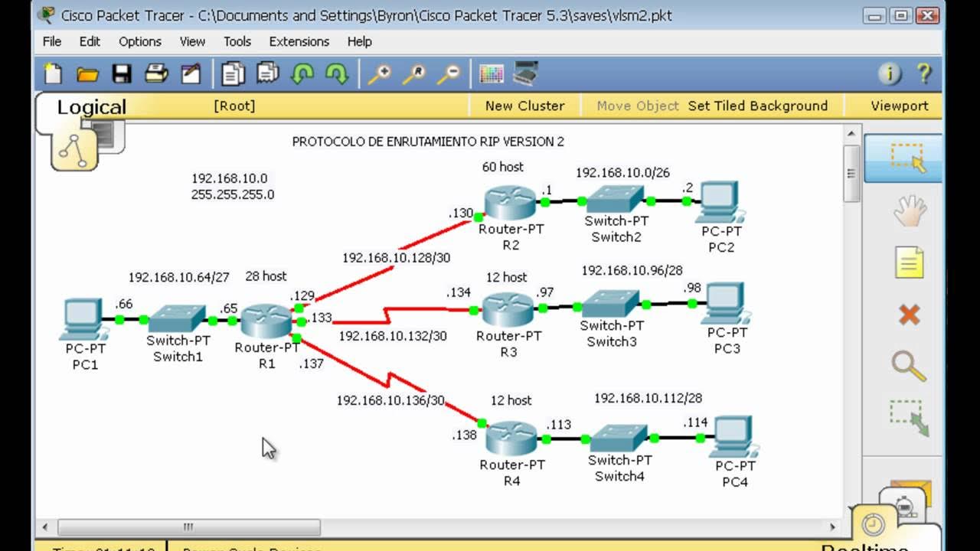Click the [Root] level button
The height and width of the screenshot is (551, 980).
(234, 106)
